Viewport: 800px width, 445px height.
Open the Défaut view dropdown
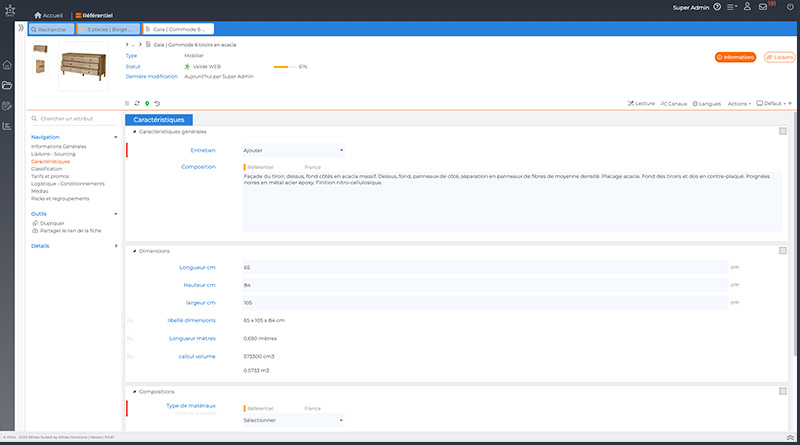click(771, 104)
